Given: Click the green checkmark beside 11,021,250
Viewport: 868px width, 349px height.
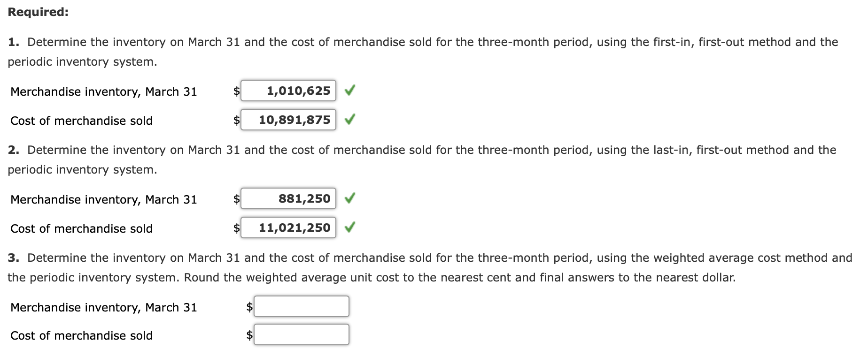Looking at the screenshot, I should [351, 228].
